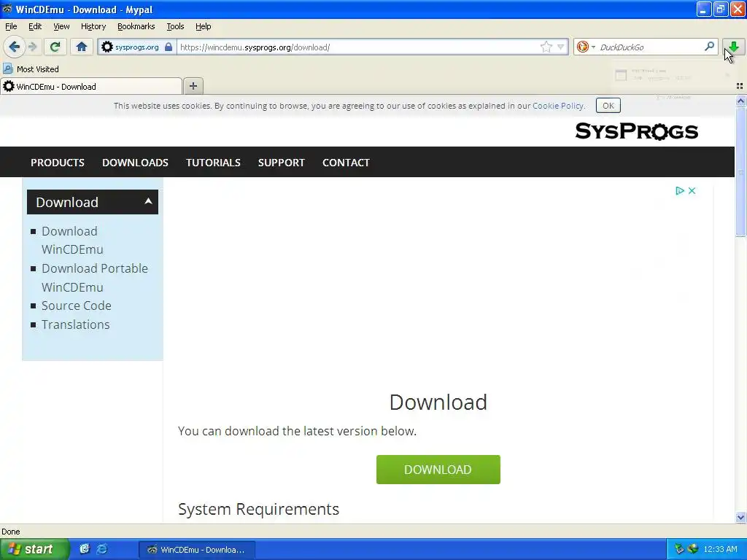
Task: Open TUTORIALS in the site navigation
Action: click(x=213, y=163)
